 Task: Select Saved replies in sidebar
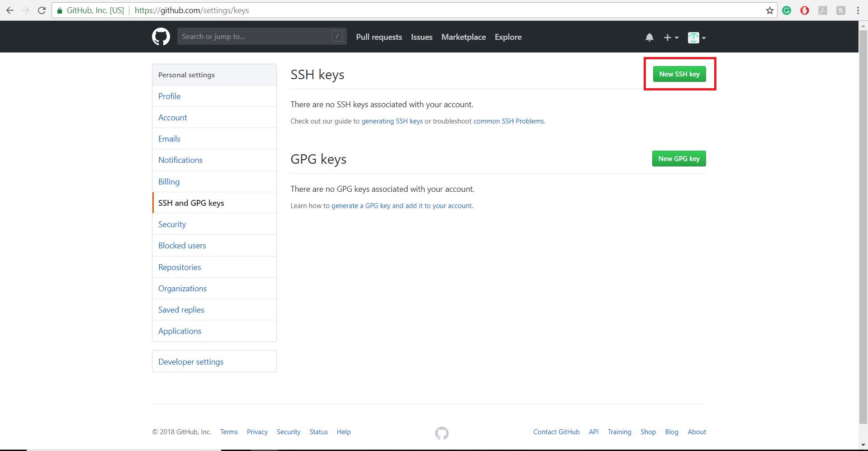[x=214, y=309]
